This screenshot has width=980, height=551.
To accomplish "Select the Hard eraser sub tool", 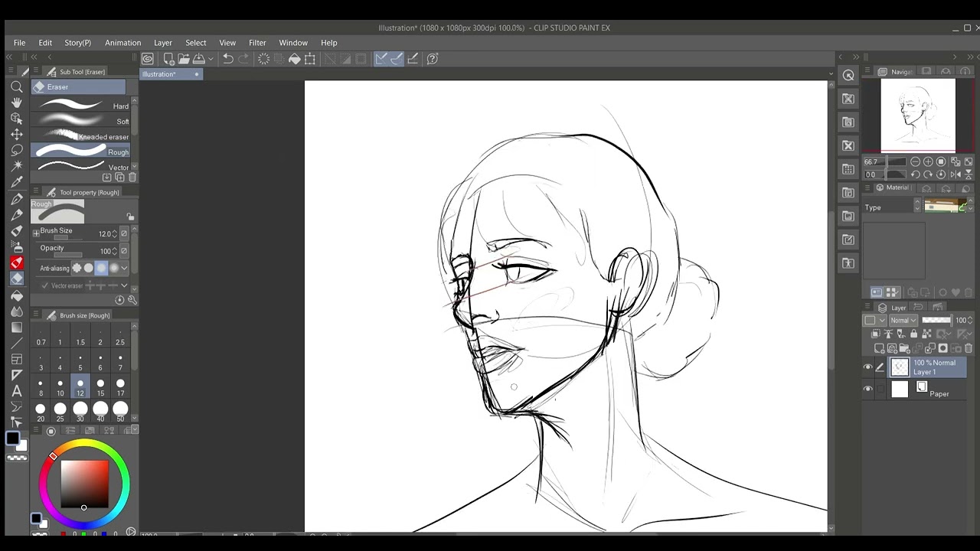I will click(x=80, y=106).
